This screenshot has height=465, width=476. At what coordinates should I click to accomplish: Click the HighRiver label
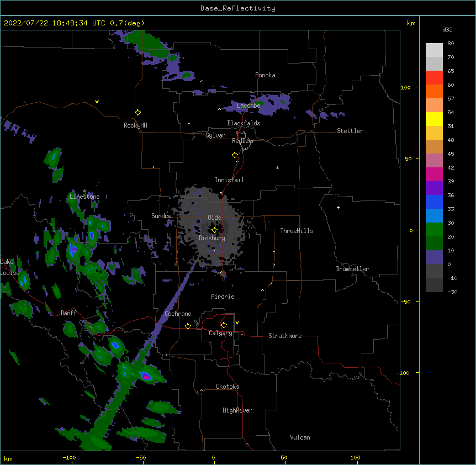tap(237, 410)
